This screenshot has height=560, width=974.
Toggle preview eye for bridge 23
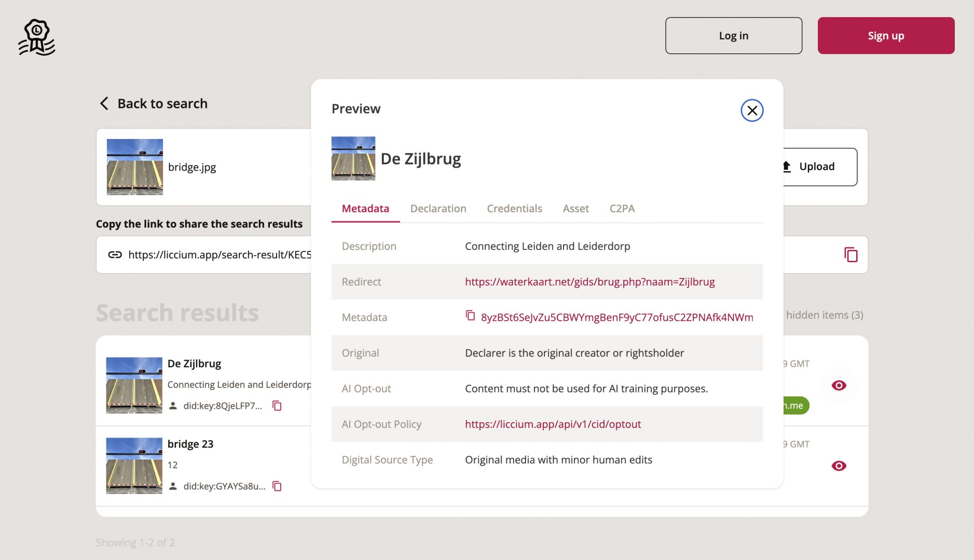click(x=839, y=466)
